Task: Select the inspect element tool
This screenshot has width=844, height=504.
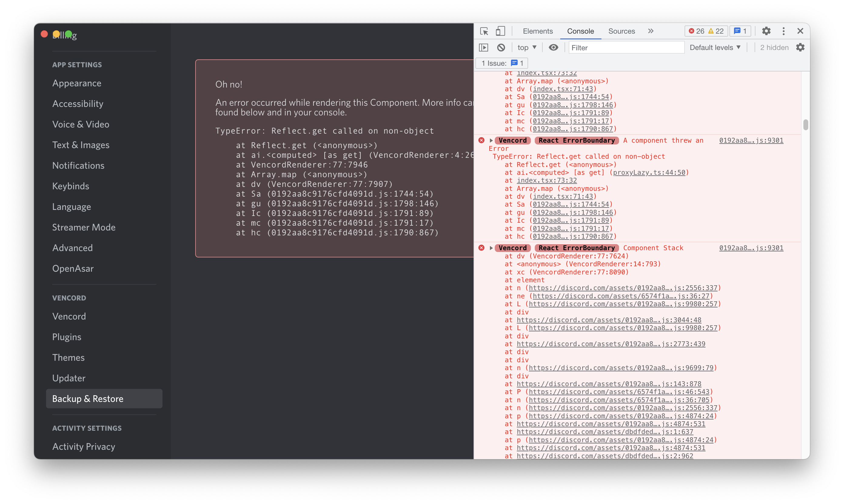Action: click(484, 31)
